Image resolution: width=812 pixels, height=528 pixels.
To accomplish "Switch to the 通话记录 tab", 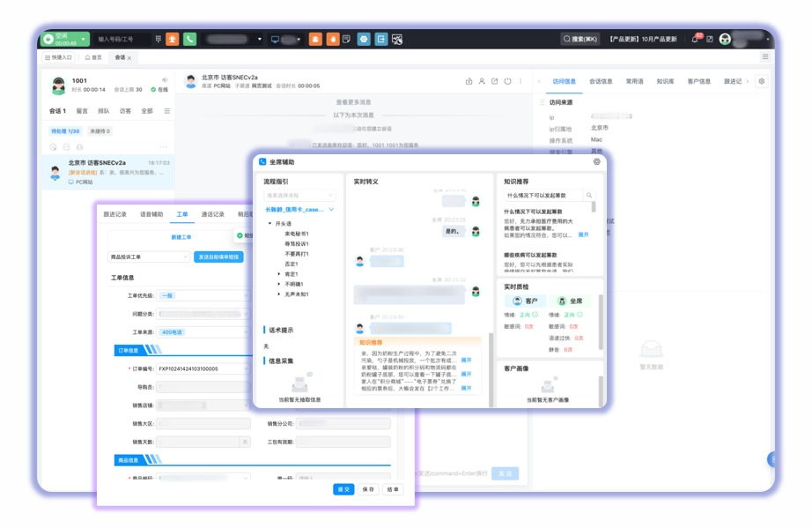I will pyautogui.click(x=212, y=214).
